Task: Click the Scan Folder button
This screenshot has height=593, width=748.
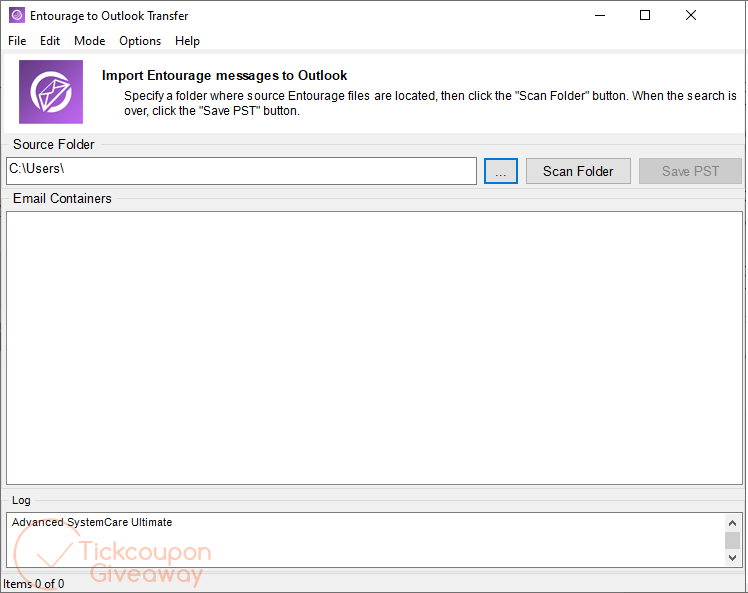Action: click(x=578, y=171)
